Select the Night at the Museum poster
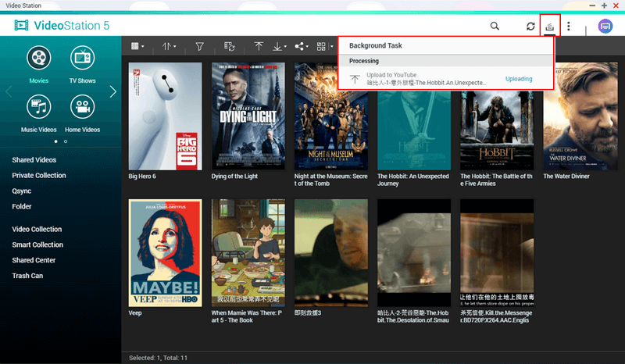Image resolution: width=625 pixels, height=364 pixels. pyautogui.click(x=330, y=116)
